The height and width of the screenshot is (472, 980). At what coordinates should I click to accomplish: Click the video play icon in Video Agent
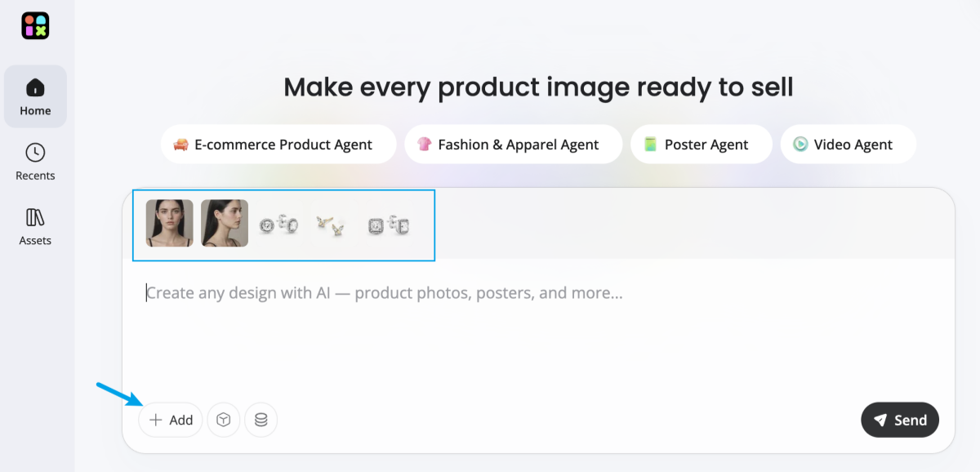800,145
